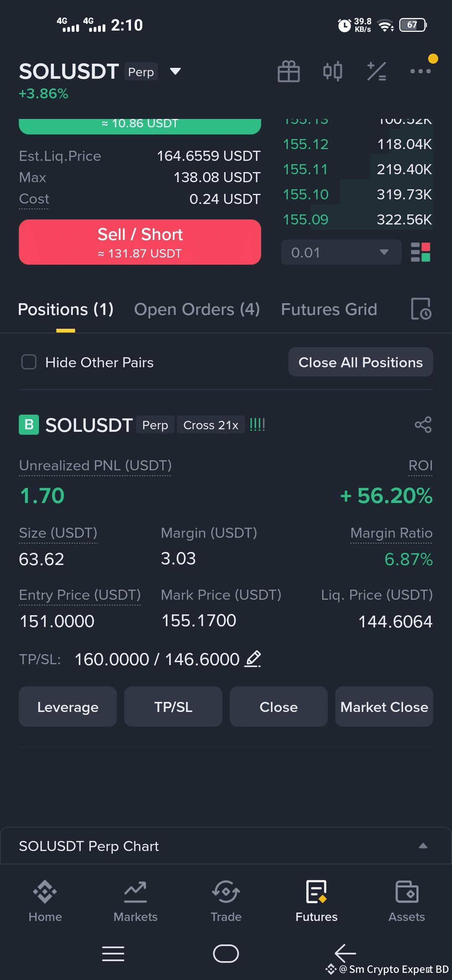This screenshot has height=980, width=452.
Task: Switch to the Open Orders (4) tab
Action: coord(197,309)
